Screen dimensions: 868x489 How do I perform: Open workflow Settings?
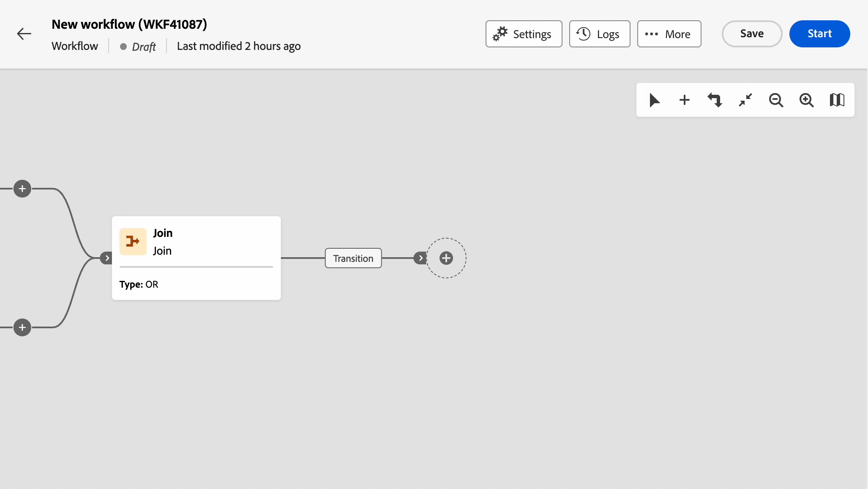[x=524, y=34]
